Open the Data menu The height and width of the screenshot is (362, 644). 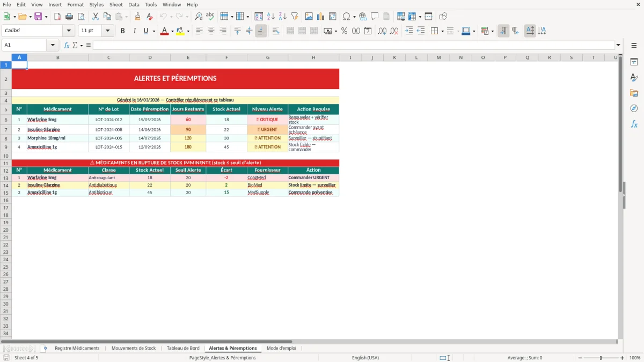pyautogui.click(x=134, y=4)
